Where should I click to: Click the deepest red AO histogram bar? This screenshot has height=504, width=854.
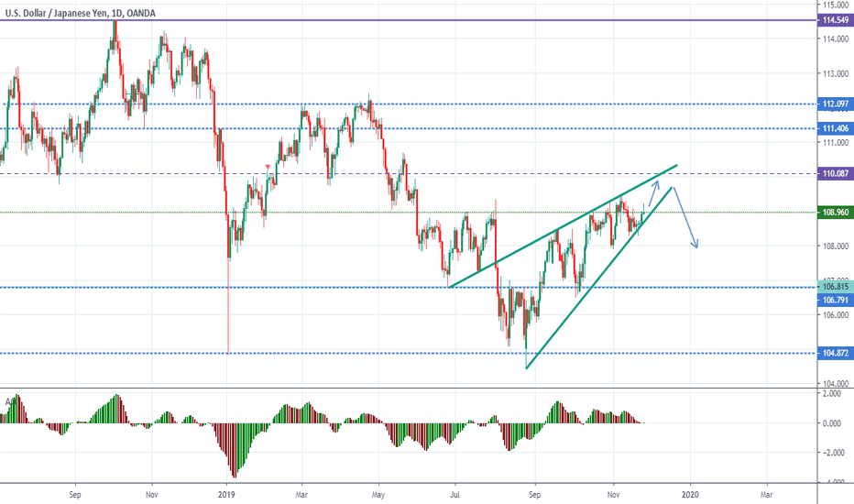pyautogui.click(x=233, y=473)
